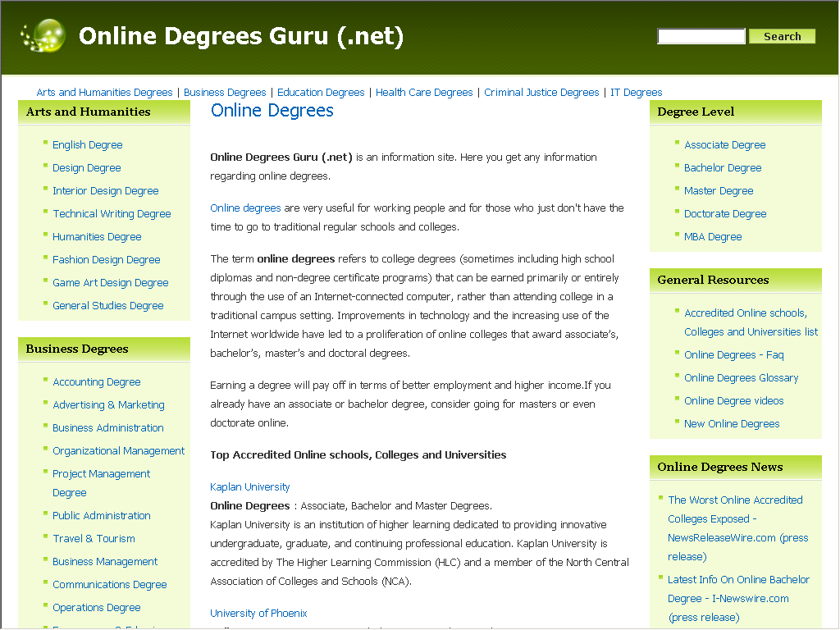
Task: Read 'The Worst Online Accredited Colleges Exposed' news
Action: (737, 528)
